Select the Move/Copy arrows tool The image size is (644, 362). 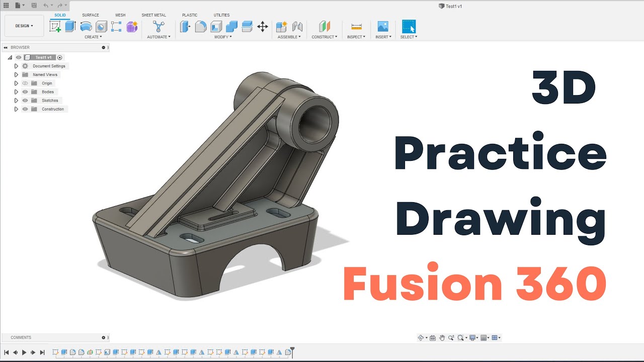(x=263, y=27)
